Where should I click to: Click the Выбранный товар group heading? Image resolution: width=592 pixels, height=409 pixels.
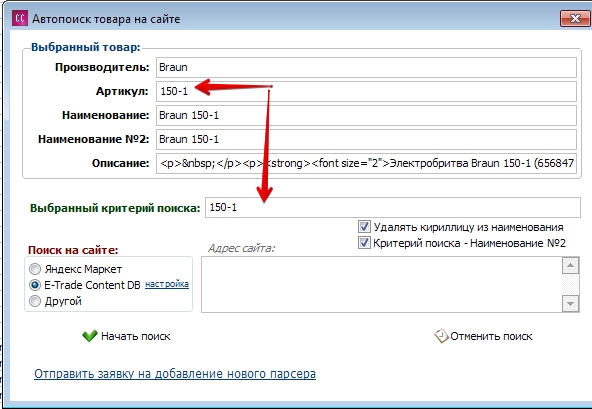click(x=86, y=47)
